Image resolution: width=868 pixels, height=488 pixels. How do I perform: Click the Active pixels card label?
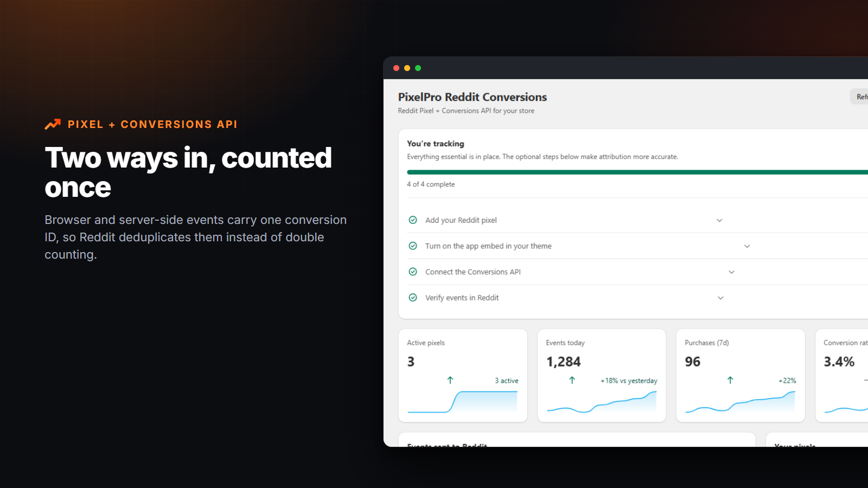click(426, 343)
